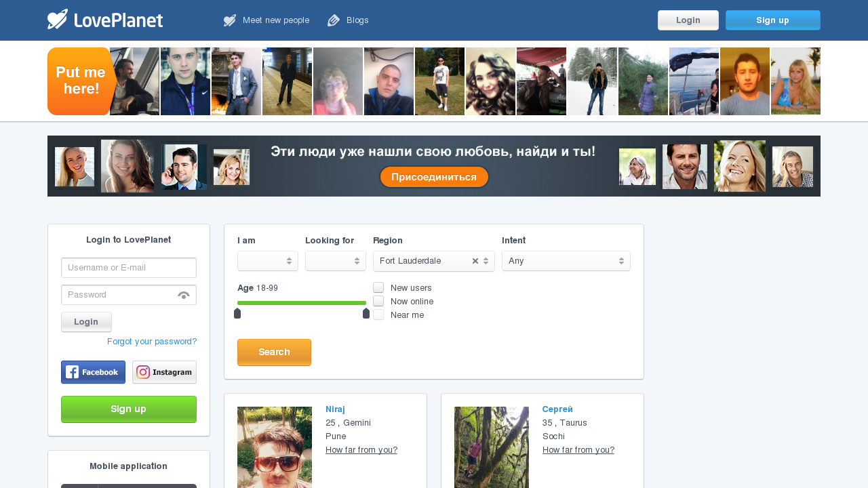
Task: Open the Intent dropdown showing Any
Action: pos(566,261)
